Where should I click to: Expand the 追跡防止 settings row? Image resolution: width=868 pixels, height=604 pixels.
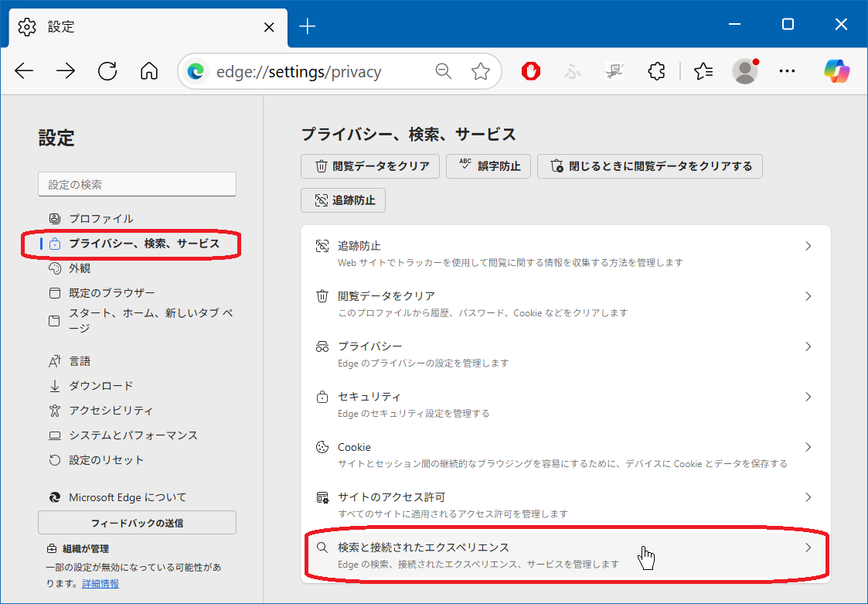[x=565, y=253]
